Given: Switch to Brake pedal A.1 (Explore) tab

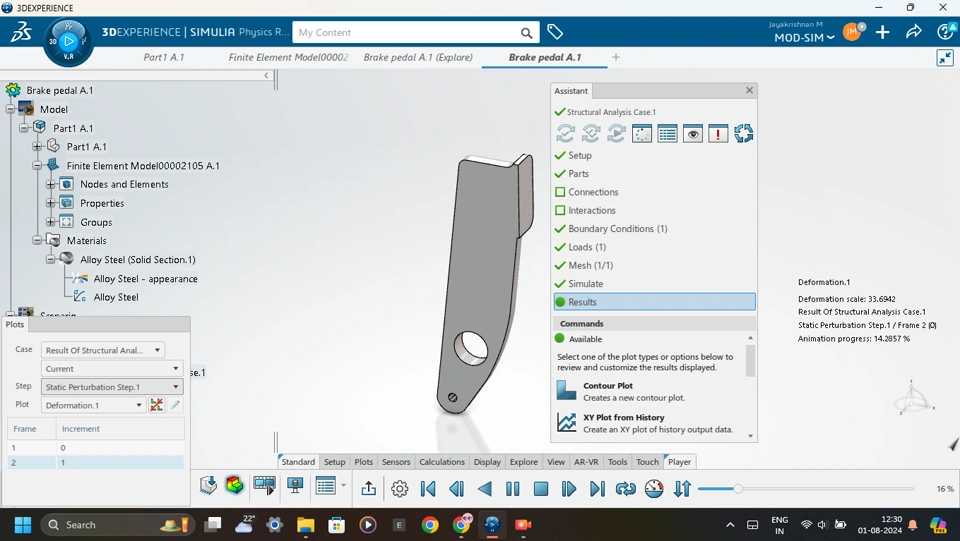Looking at the screenshot, I should [x=418, y=57].
